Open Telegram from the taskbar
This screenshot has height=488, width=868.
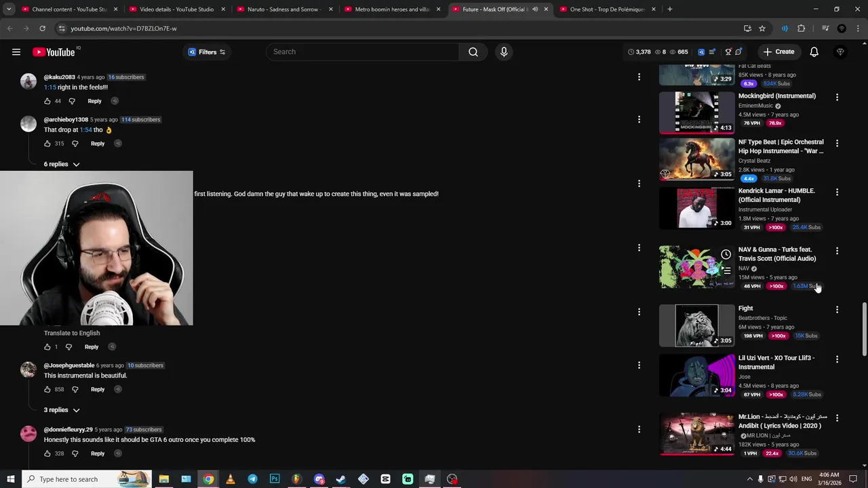pos(252,479)
